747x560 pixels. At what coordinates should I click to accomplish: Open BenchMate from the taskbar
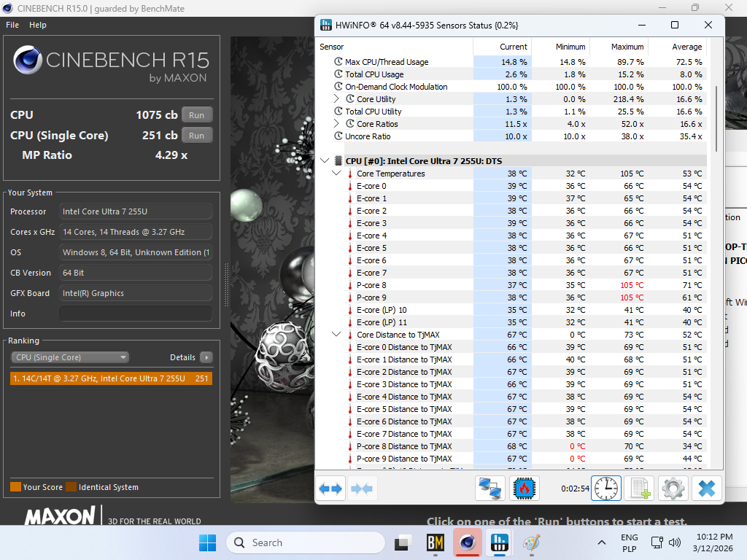(x=436, y=542)
